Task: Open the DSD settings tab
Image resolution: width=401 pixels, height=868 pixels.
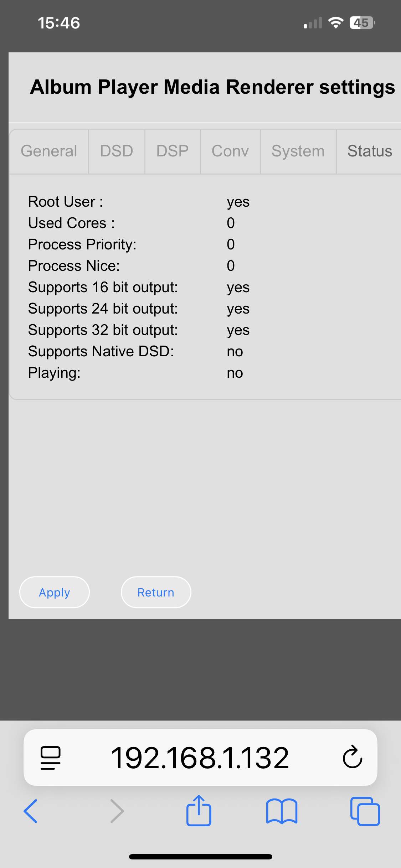Action: (x=117, y=151)
